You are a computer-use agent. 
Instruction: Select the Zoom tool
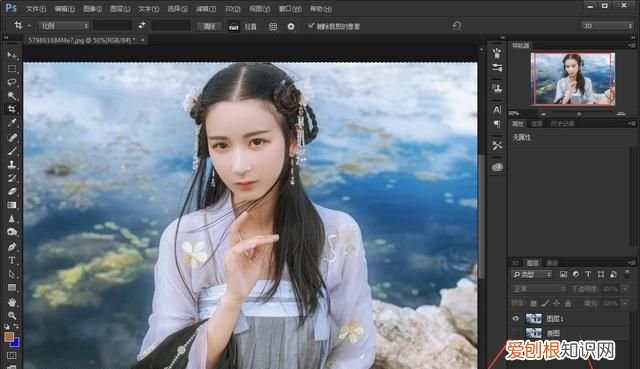(x=12, y=316)
